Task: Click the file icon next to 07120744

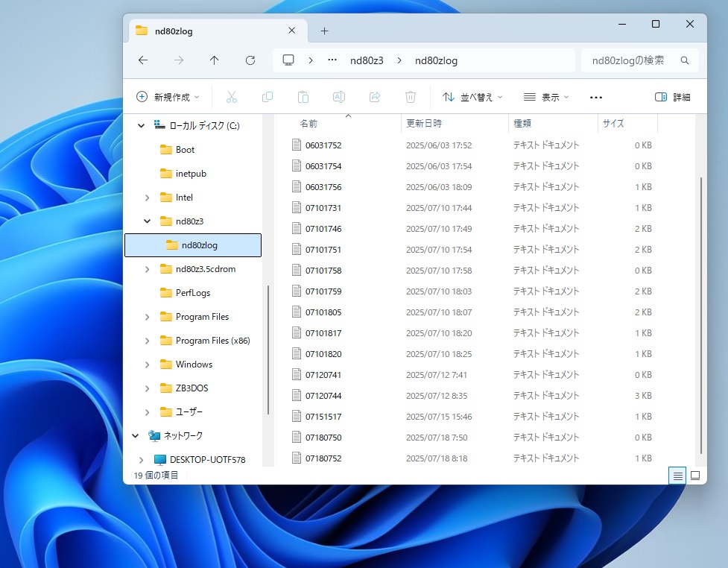Action: pos(297,395)
